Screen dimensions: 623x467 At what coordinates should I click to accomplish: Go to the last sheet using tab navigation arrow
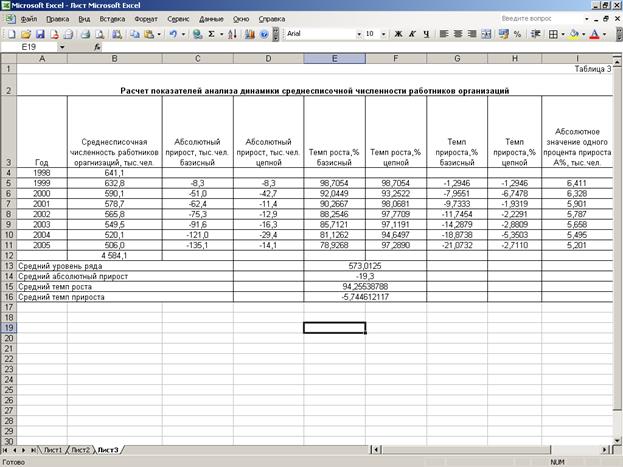pyautogui.click(x=33, y=450)
